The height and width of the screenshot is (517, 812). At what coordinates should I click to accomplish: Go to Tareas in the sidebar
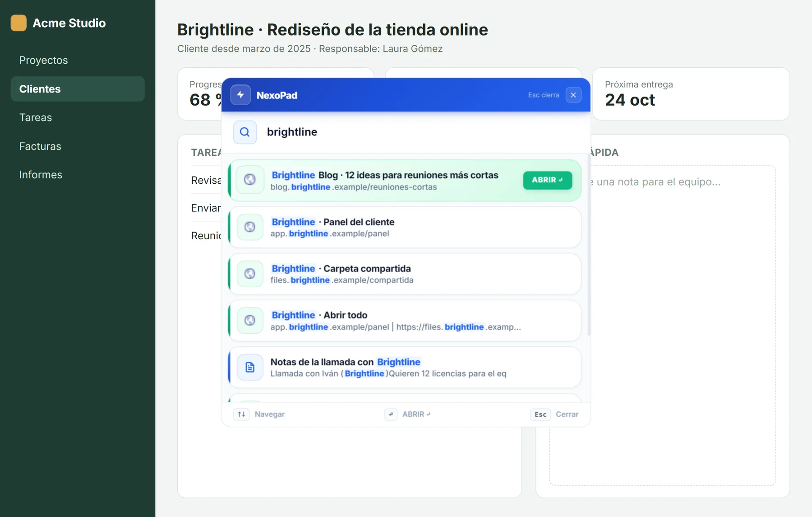(x=78, y=117)
